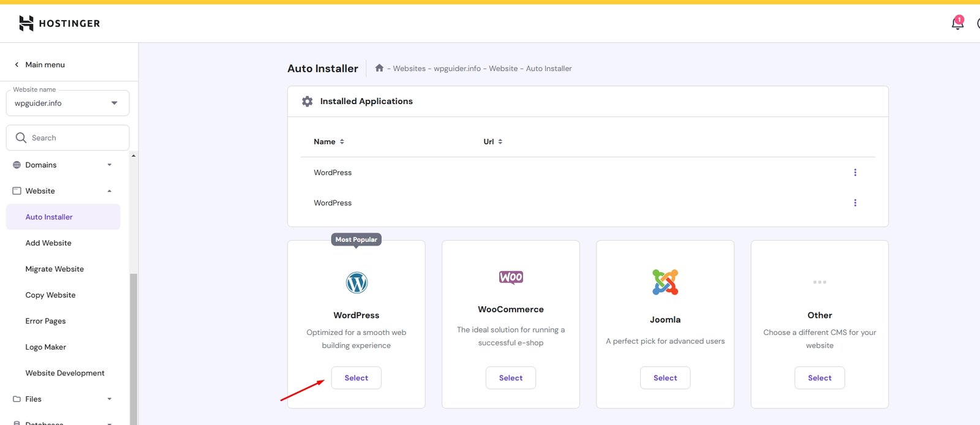Click Websites in the breadcrumb

[409, 69]
